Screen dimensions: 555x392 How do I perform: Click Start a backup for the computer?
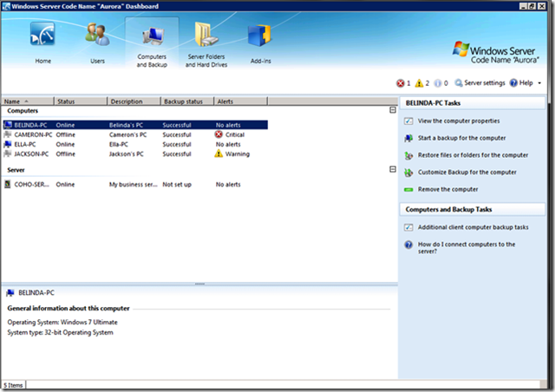click(461, 138)
